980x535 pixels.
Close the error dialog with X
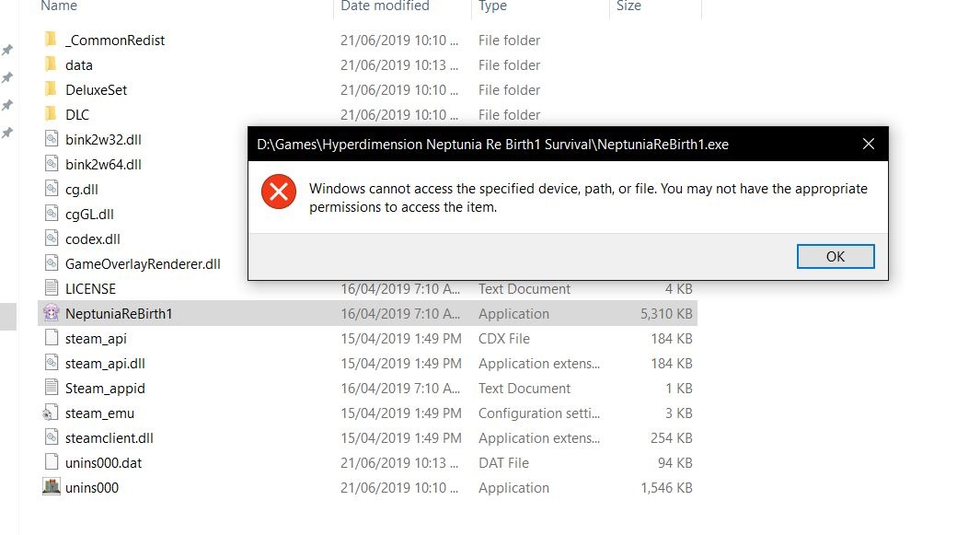[868, 144]
